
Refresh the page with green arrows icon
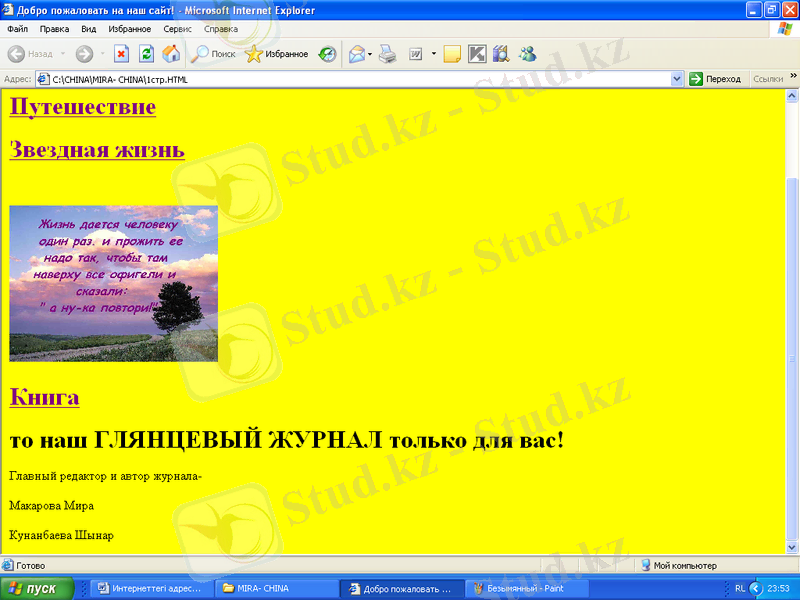click(x=146, y=54)
